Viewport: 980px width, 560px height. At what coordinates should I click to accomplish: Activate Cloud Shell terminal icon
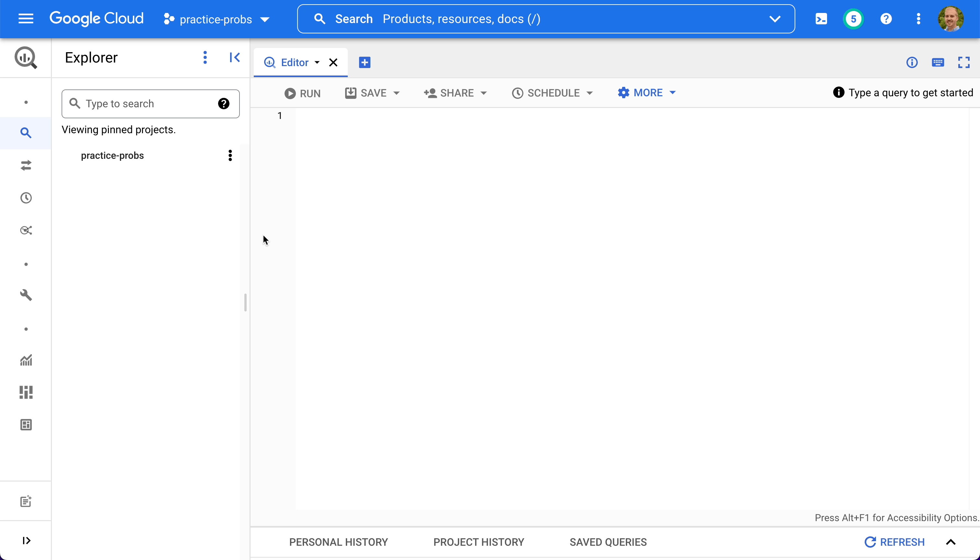[x=821, y=19]
